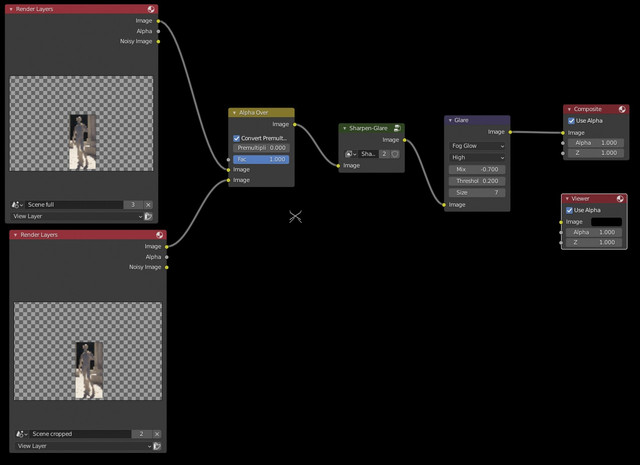Click the preview thumbnail in Scene full node
This screenshot has height=465, width=640.
82,123
